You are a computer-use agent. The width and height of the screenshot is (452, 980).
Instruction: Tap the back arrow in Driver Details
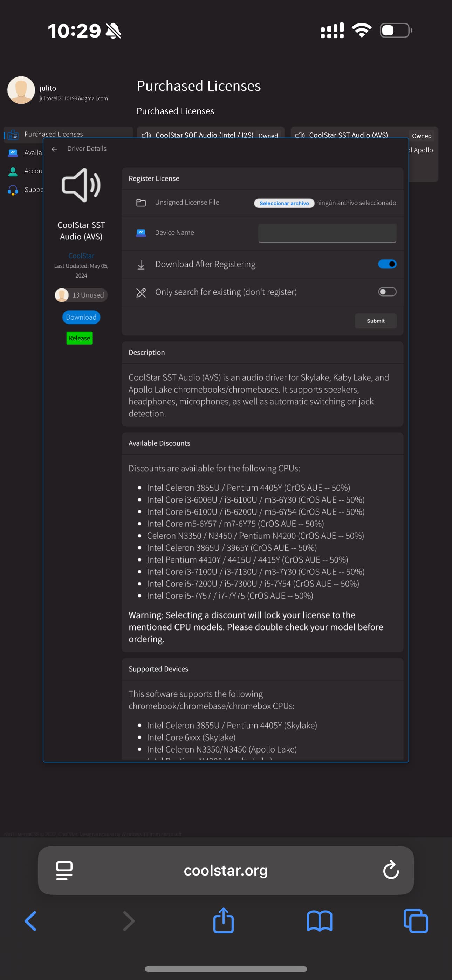click(x=54, y=149)
